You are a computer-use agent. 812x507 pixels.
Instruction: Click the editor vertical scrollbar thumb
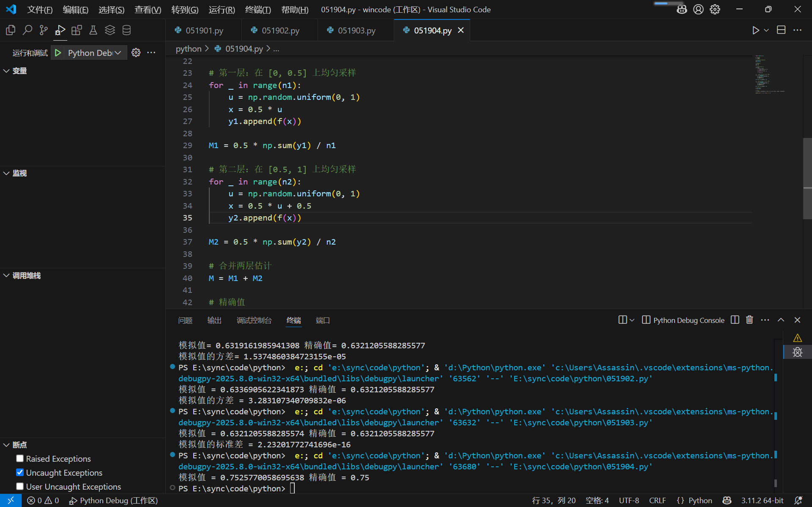(807, 178)
